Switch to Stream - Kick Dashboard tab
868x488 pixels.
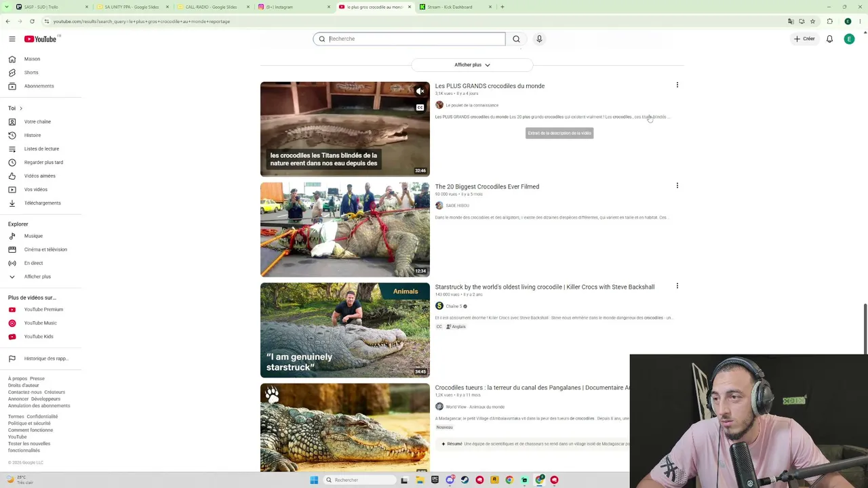click(x=455, y=7)
